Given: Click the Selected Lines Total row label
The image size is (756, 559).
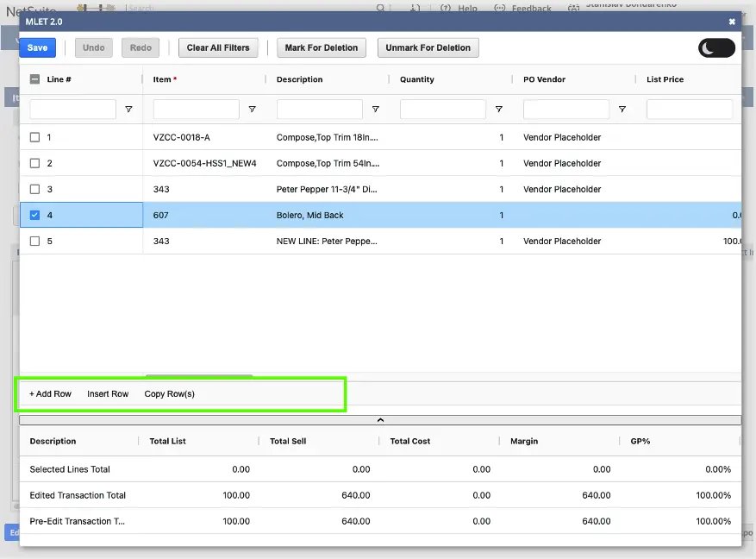Looking at the screenshot, I should click(x=70, y=469).
